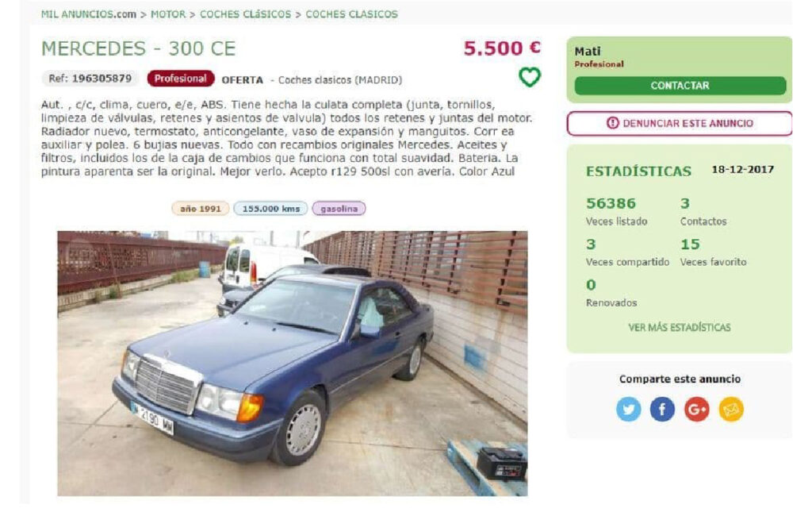The image size is (812, 508).
Task: Click DENUNCIAR ESTE ANUNCIO button
Action: tap(680, 123)
